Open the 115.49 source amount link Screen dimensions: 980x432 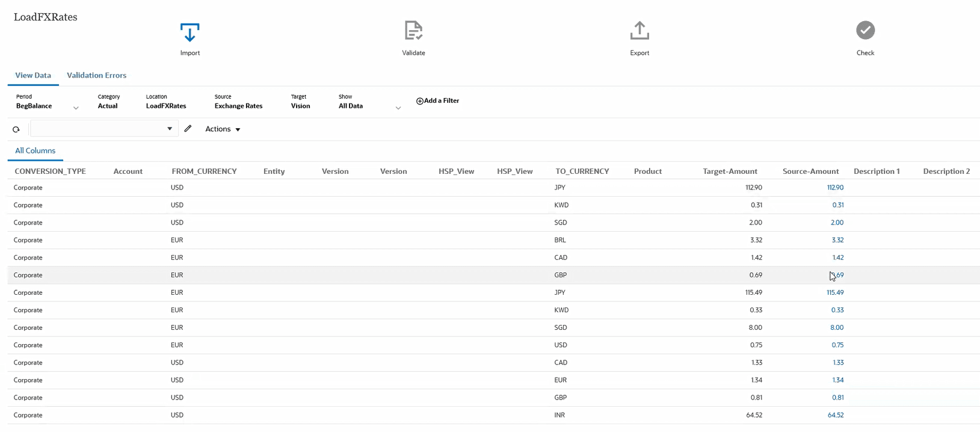pos(835,292)
